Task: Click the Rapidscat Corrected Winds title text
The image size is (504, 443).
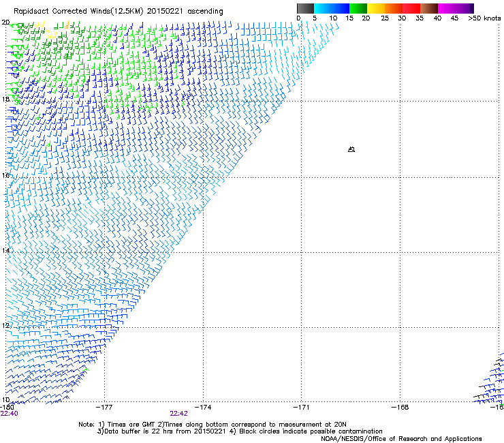Action: coord(119,11)
